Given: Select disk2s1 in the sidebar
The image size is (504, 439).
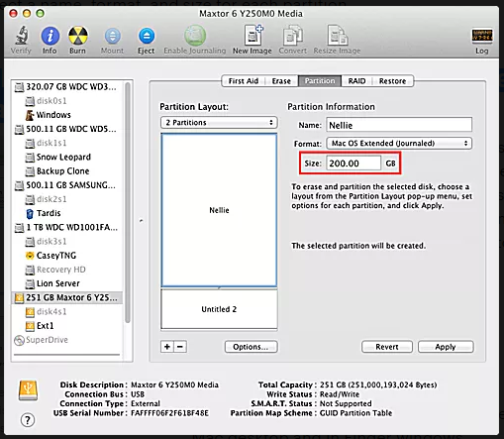Looking at the screenshot, I should [x=47, y=199].
